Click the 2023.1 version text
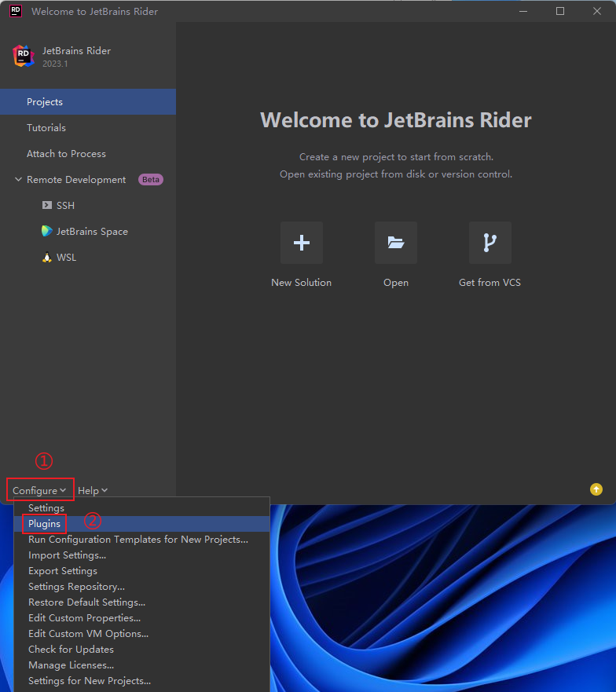 point(55,64)
